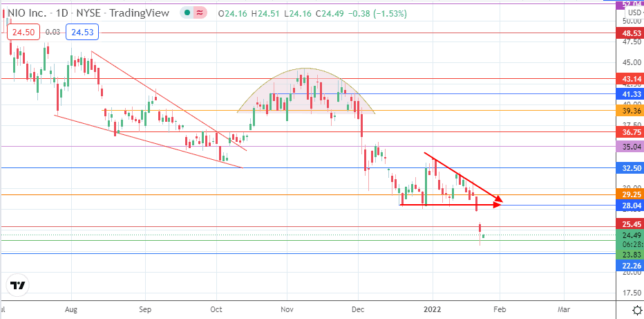Open the chart settings gear icon
The image size is (644, 319).
[x=637, y=309]
